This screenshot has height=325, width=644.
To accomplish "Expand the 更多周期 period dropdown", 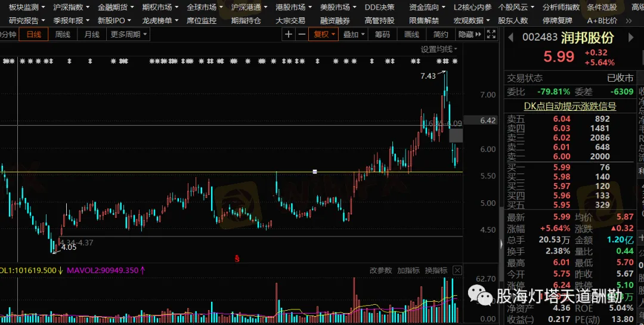I will point(129,35).
